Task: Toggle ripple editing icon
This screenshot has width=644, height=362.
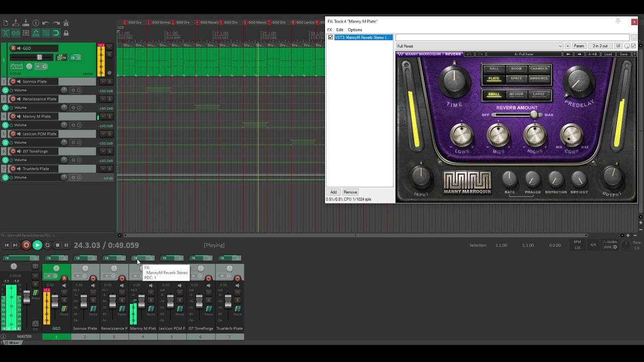Action: coord(26,33)
